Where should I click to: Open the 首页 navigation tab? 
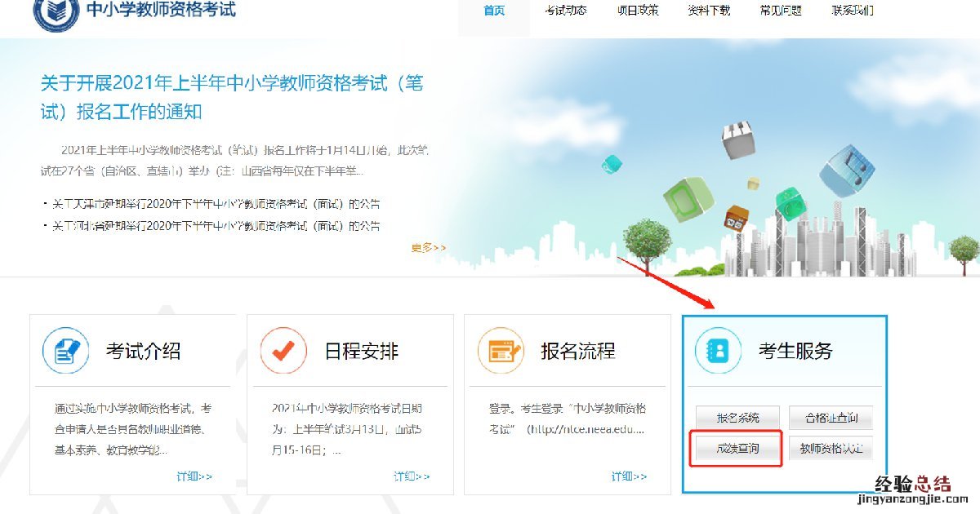[x=494, y=11]
